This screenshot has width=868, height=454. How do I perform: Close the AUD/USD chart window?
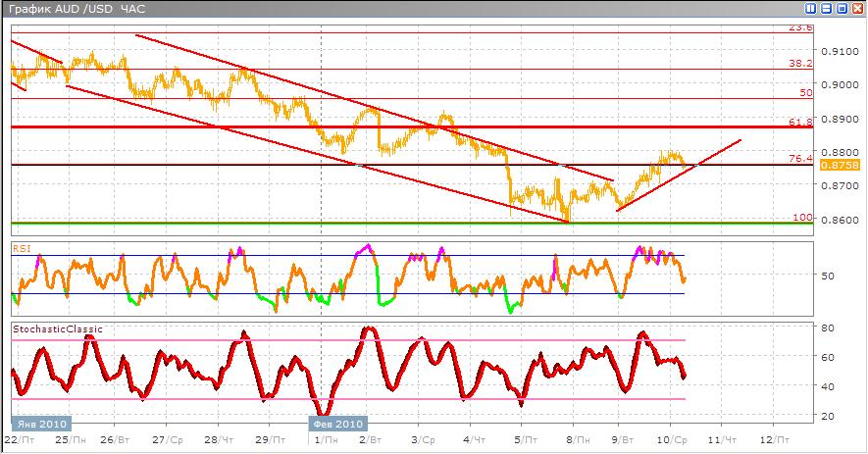[855, 7]
